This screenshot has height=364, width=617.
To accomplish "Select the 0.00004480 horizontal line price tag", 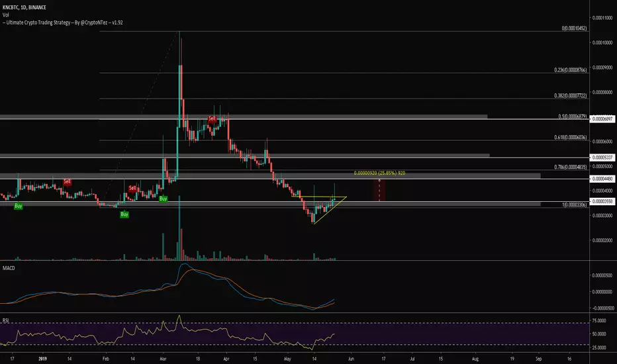I will [602, 179].
